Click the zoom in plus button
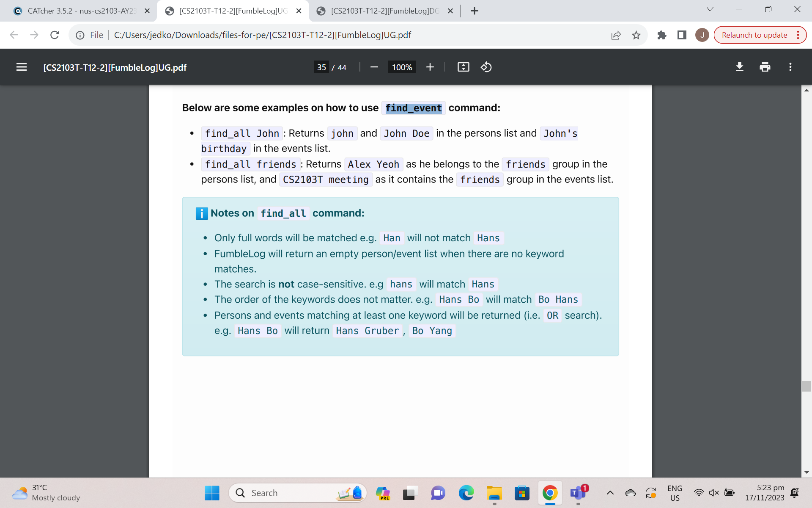 430,67
